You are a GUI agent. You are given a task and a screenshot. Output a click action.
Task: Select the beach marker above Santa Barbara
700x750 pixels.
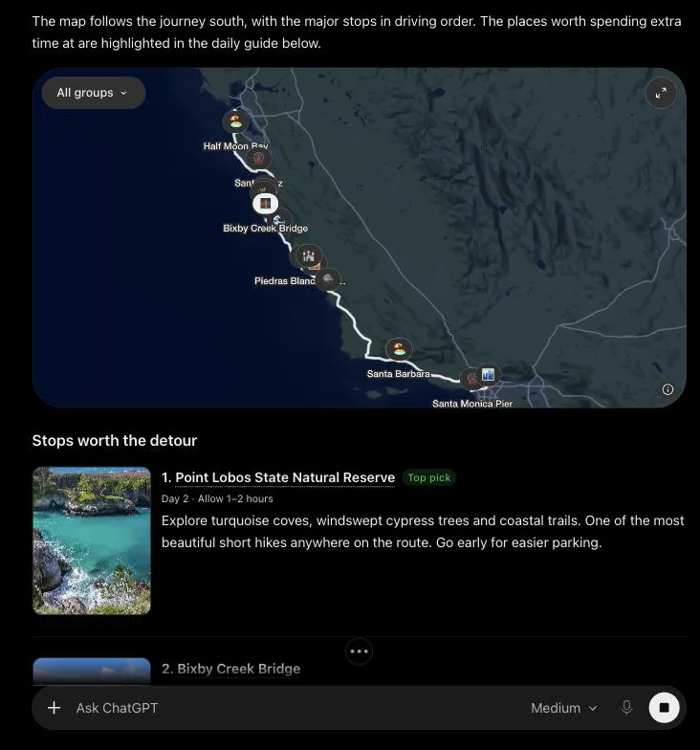(x=398, y=350)
